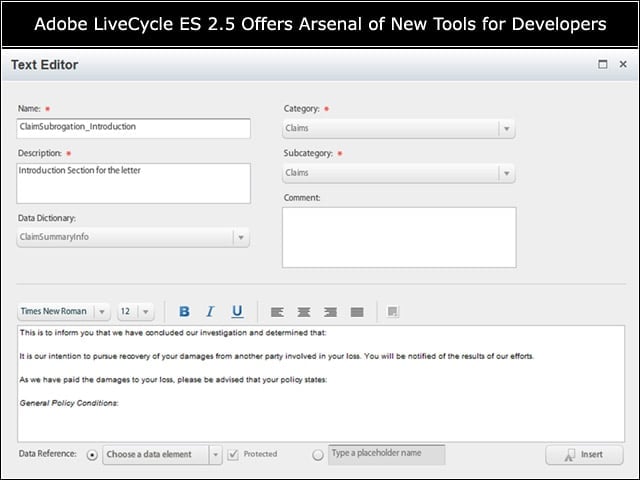Close the Text Editor window
Image resolution: width=640 pixels, height=480 pixels.
pos(623,64)
